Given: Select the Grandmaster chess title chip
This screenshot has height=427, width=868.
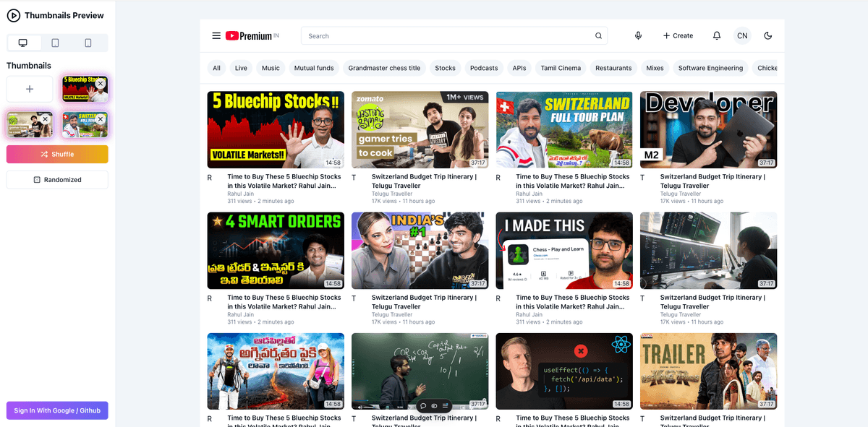Looking at the screenshot, I should (384, 67).
